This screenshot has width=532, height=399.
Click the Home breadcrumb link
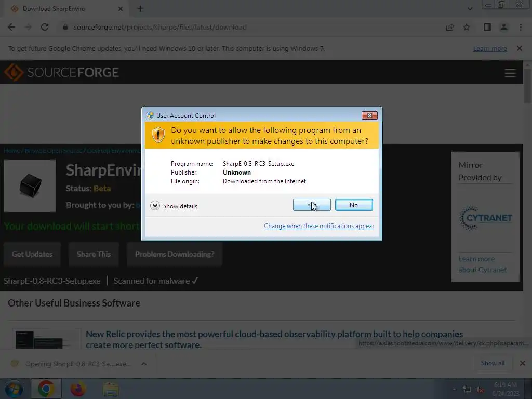point(11,151)
